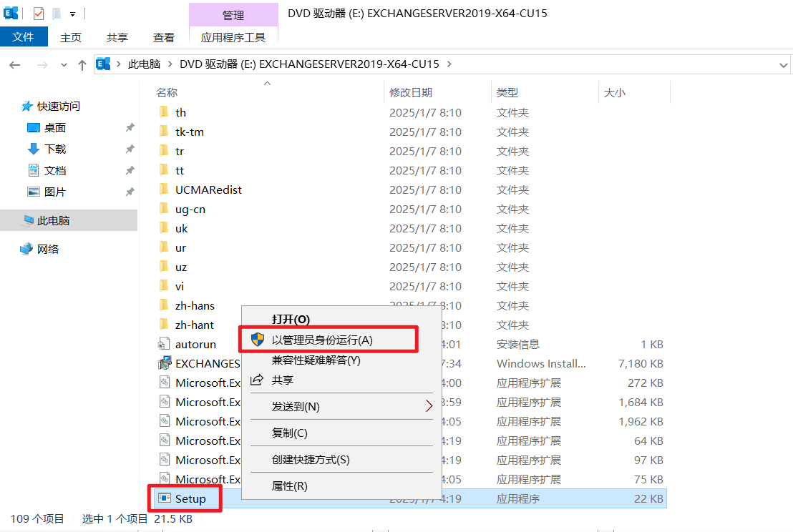Click the pin icon beside 下载
The width and height of the screenshot is (793, 532).
(130, 149)
